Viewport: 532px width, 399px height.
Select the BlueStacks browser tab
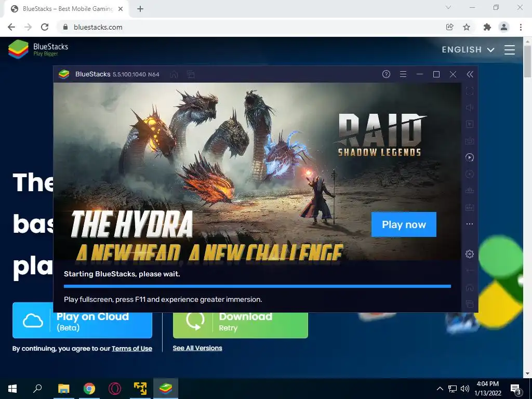pyautogui.click(x=67, y=9)
